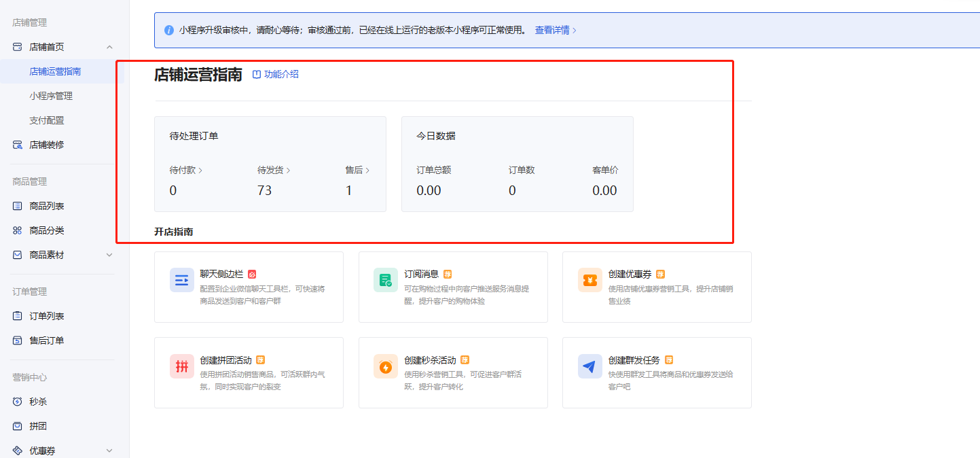Click the 创建优惠券 card icon
980x458 pixels.
tap(590, 280)
